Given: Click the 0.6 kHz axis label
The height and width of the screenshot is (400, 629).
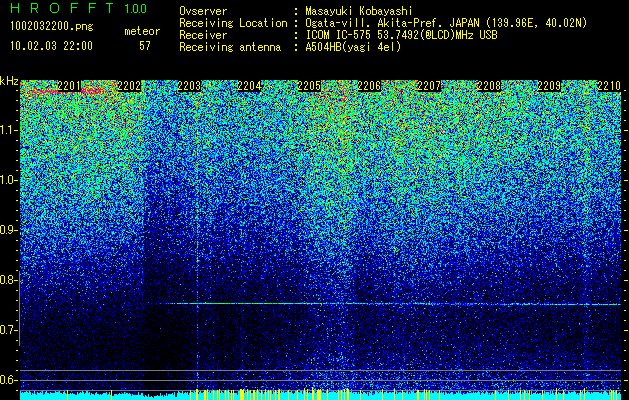Looking at the screenshot, I should point(9,380).
